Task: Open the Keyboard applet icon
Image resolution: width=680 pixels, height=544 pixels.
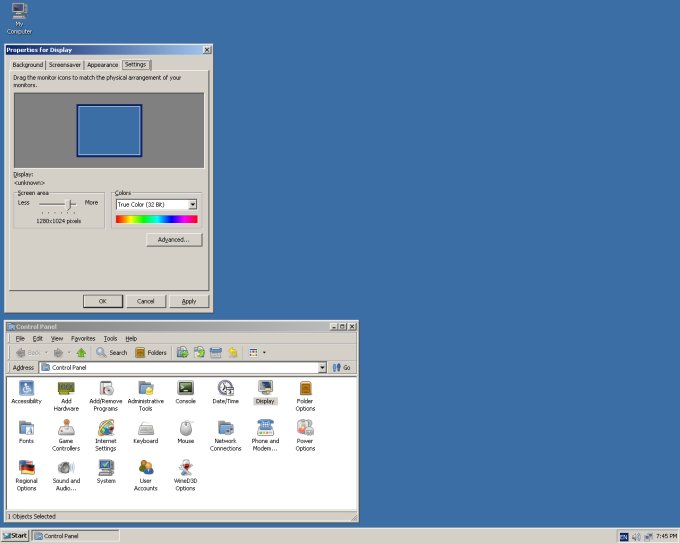Action: tap(146, 432)
